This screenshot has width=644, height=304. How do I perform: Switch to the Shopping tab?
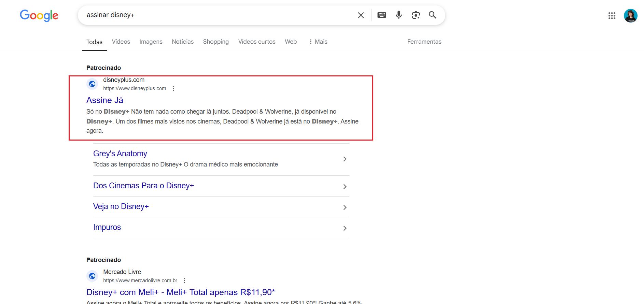point(216,42)
